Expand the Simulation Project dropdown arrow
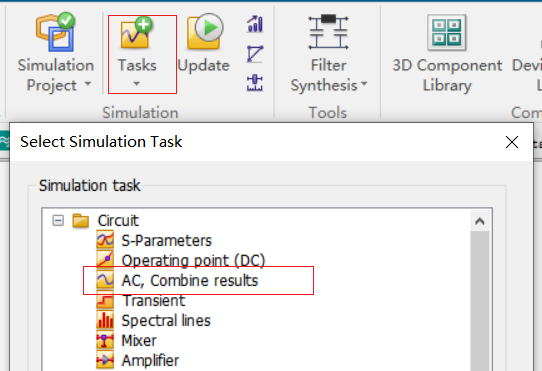Image resolution: width=542 pixels, height=371 pixels. click(x=88, y=84)
